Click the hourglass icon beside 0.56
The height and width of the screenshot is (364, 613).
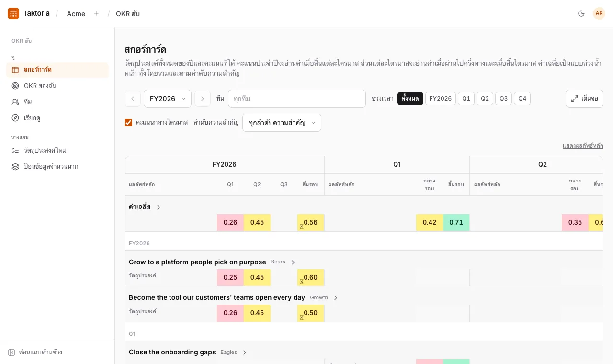pyautogui.click(x=302, y=226)
